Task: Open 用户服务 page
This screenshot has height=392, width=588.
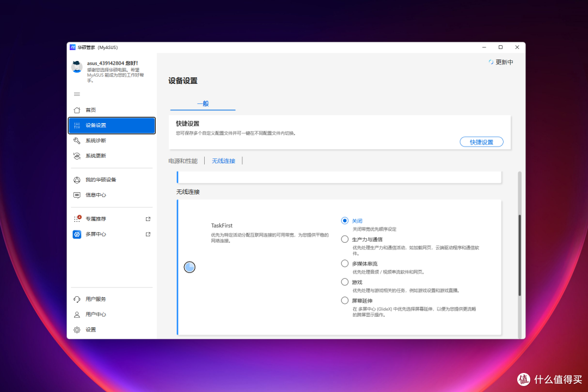Action: (112, 299)
